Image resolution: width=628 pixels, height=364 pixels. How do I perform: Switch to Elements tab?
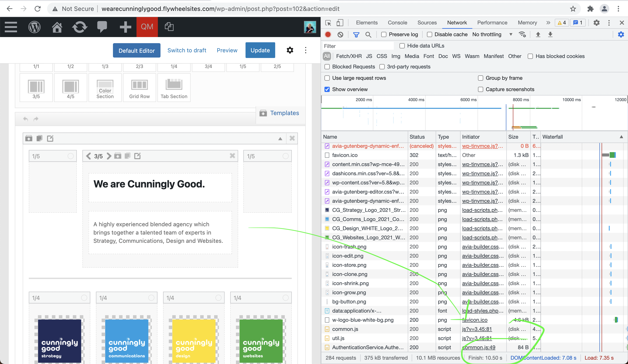tap(367, 23)
